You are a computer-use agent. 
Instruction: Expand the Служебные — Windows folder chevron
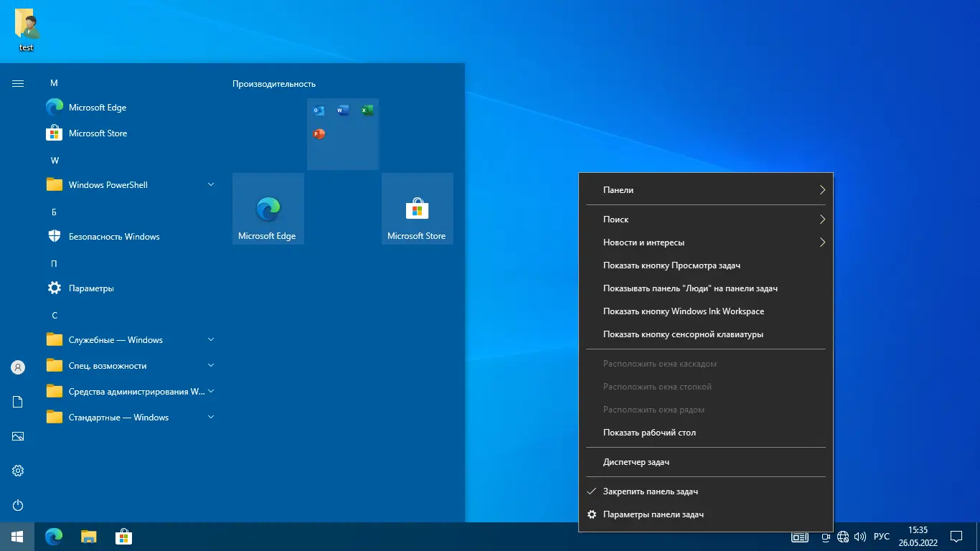[x=211, y=340]
